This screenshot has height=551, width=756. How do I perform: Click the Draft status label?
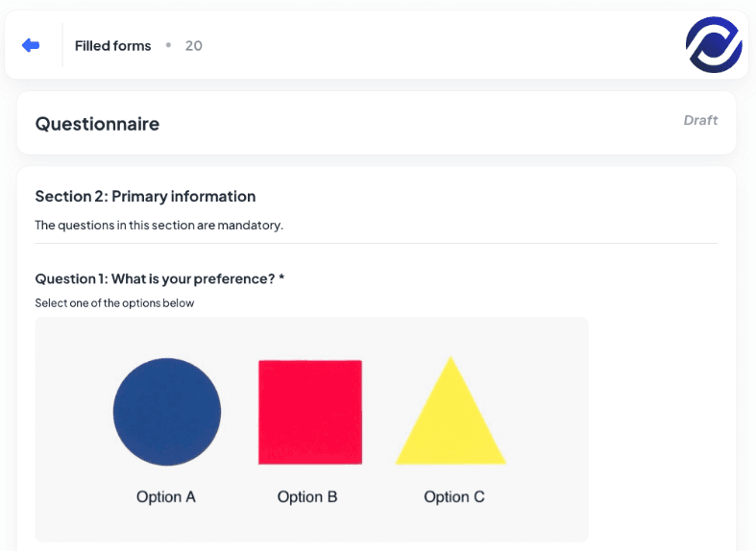[700, 121]
